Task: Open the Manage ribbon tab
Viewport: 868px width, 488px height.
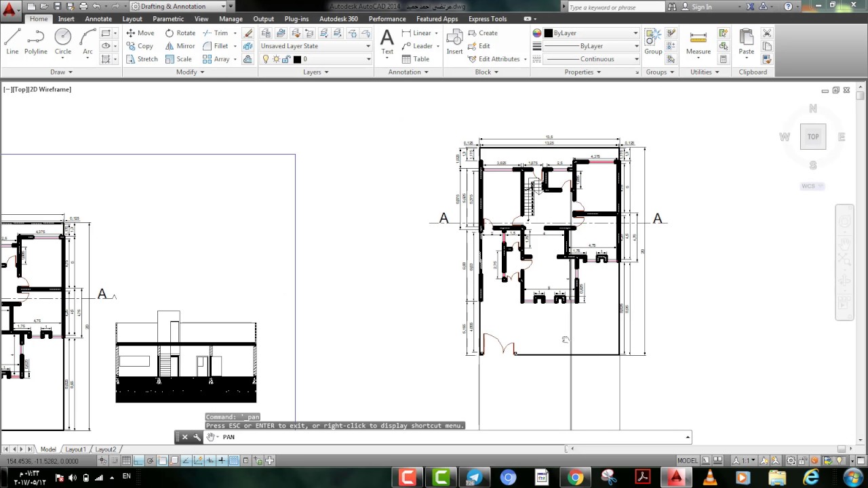Action: pos(231,19)
